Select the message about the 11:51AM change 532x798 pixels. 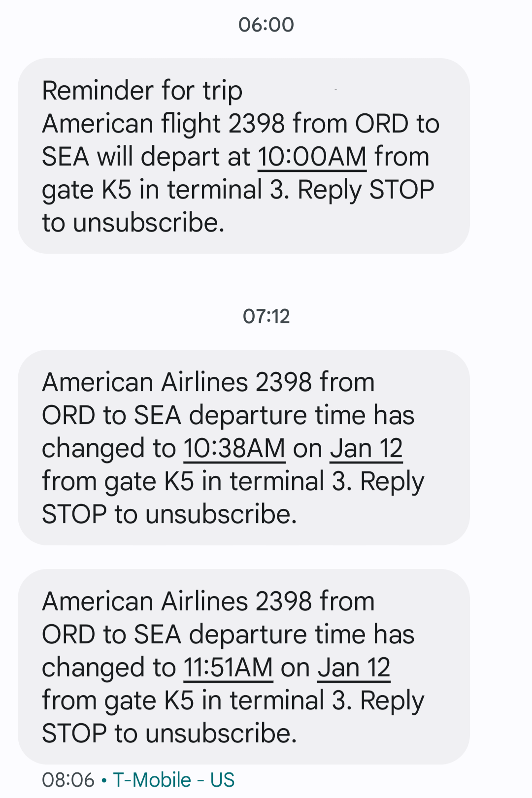[244, 667]
